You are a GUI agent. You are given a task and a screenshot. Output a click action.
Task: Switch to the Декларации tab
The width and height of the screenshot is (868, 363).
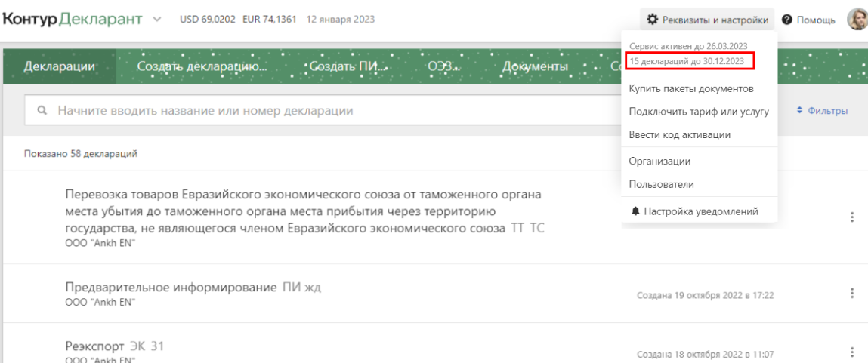[59, 66]
